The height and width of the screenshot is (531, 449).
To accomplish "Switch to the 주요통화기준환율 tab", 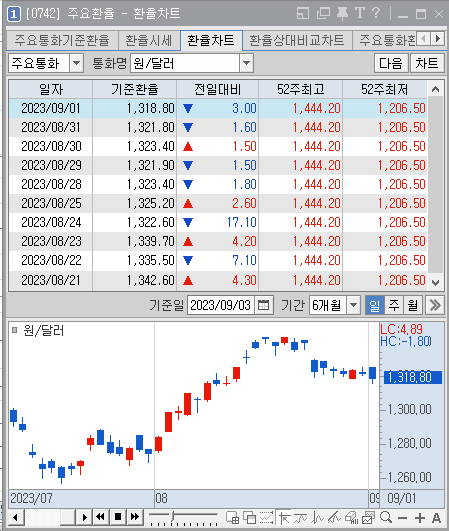I will 62,40.
